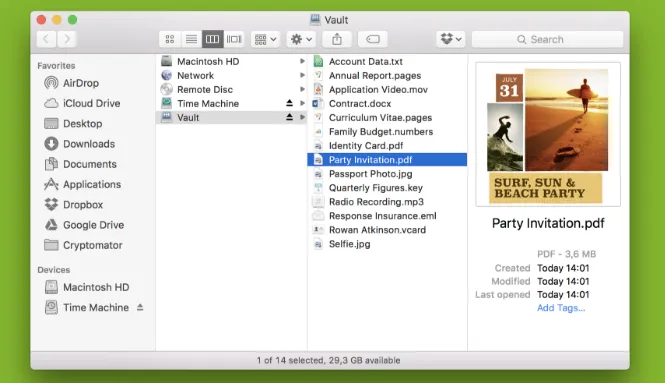The width and height of the screenshot is (665, 383).
Task: Click the status bar selection text
Action: [x=328, y=361]
